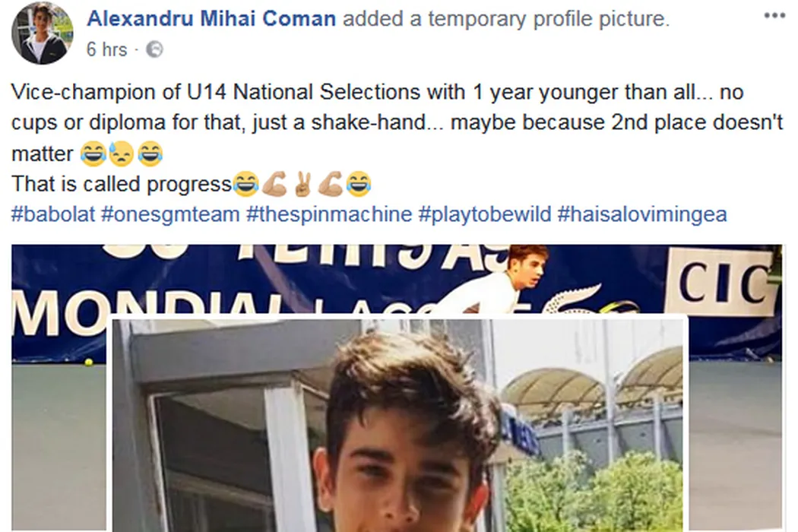Click the small author avatar thumbnail
The height and width of the screenshot is (532, 798).
[43, 33]
